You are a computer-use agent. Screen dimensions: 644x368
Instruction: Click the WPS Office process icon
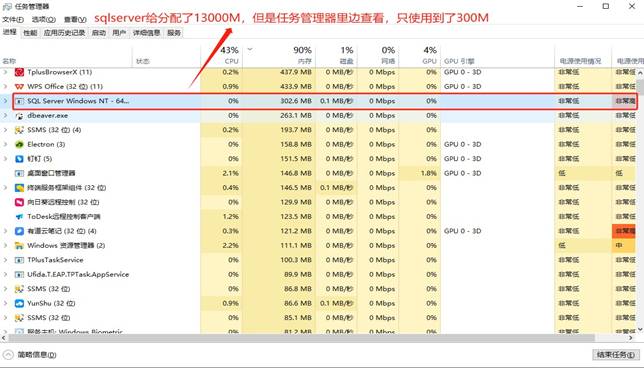pos(19,87)
